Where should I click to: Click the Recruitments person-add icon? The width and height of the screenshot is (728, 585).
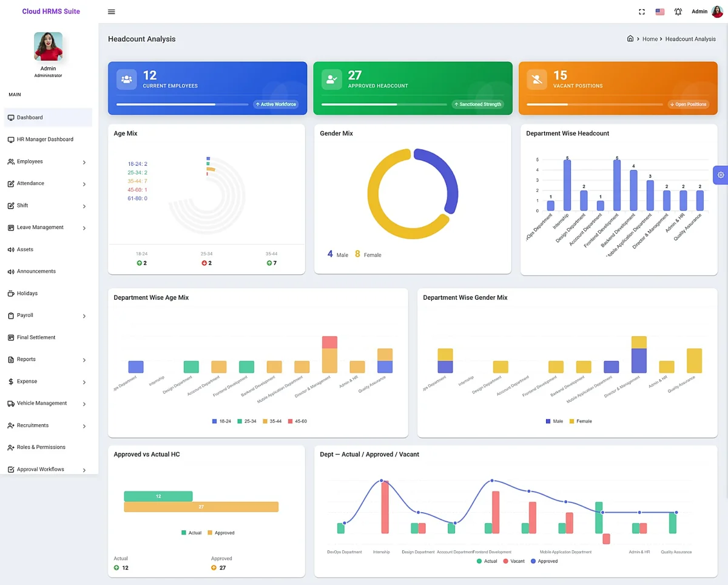11,425
